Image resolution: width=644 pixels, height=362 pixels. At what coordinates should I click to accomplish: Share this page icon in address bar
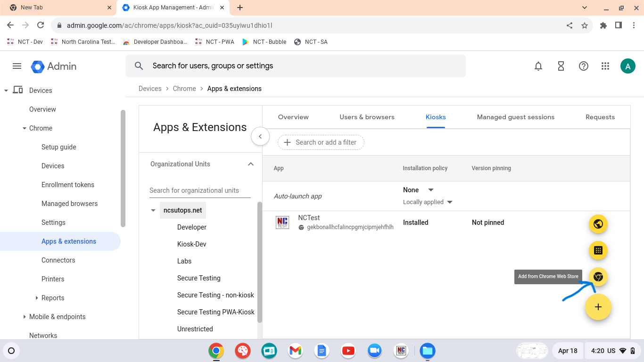point(570,25)
